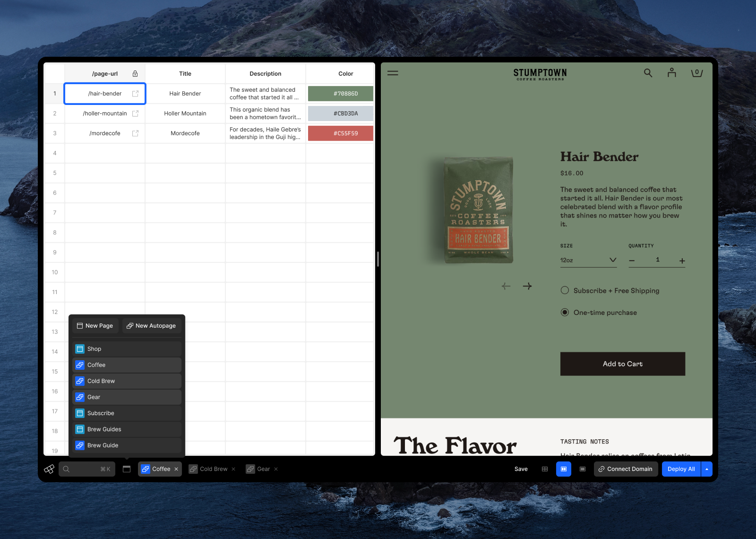Select the /mordecofe URL cell
756x539 pixels.
point(105,133)
